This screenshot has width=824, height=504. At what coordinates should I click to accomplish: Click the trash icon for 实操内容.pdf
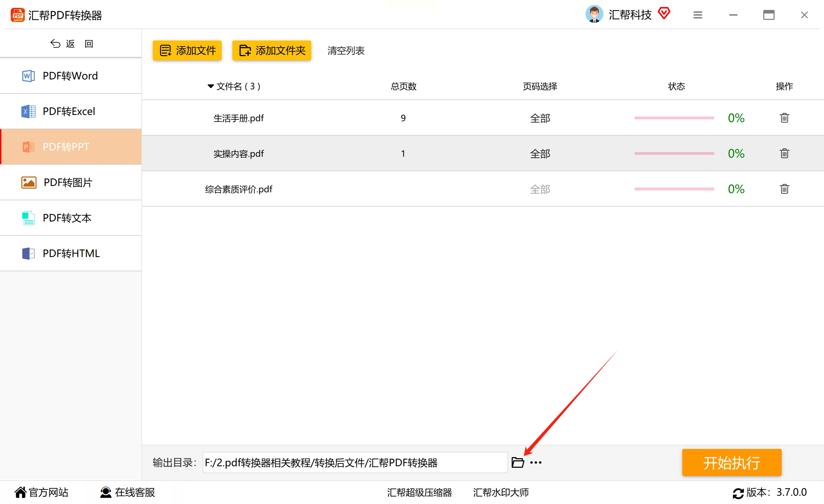pyautogui.click(x=784, y=153)
